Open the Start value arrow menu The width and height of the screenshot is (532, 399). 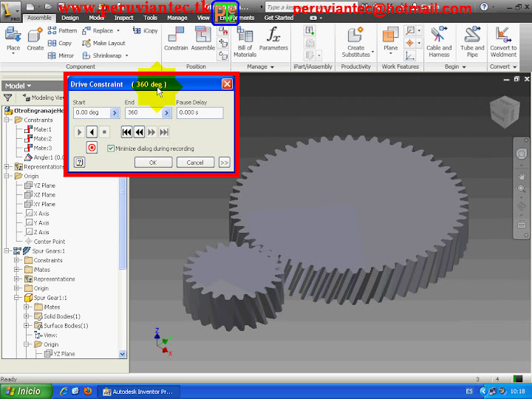click(x=115, y=112)
